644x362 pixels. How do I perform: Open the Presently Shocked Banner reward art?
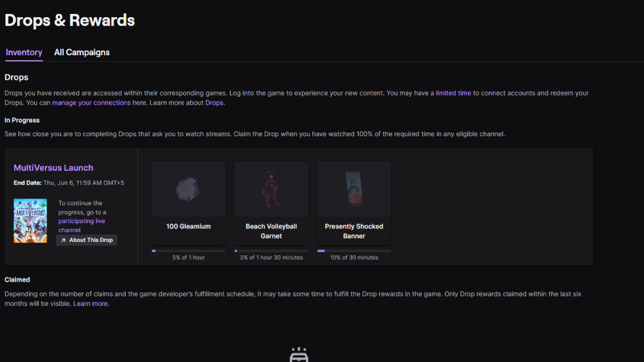point(354,189)
